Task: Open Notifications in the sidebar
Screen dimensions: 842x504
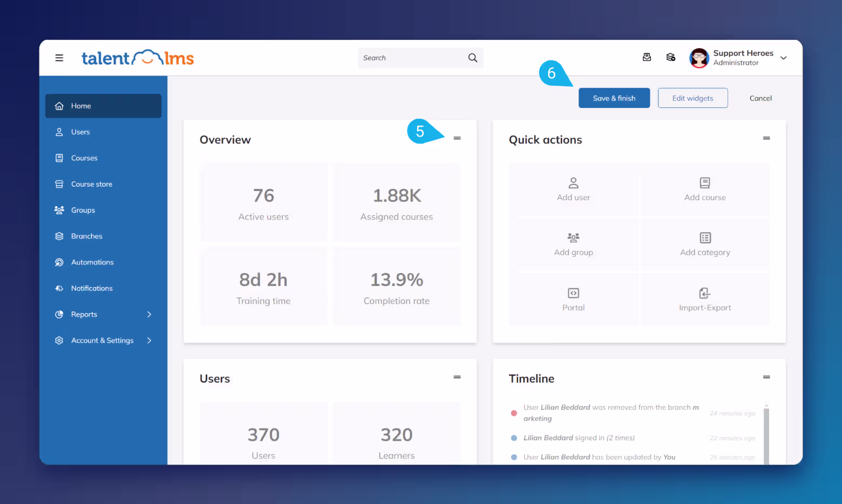Action: (x=103, y=288)
